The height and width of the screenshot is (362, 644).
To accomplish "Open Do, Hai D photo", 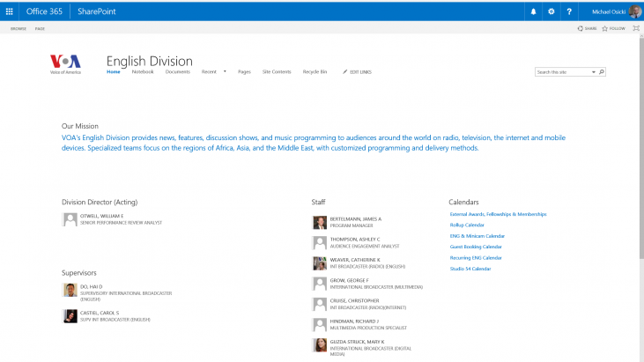I will coord(70,290).
